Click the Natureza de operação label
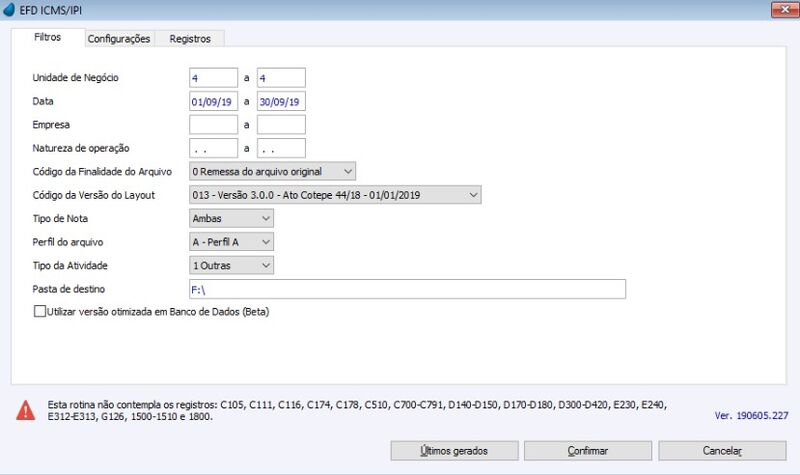The image size is (800, 475). coord(81,148)
